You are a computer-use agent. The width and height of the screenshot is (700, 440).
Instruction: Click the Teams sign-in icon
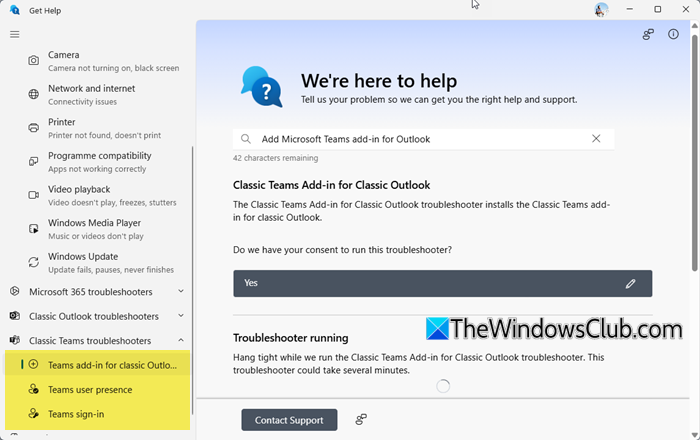tap(33, 414)
